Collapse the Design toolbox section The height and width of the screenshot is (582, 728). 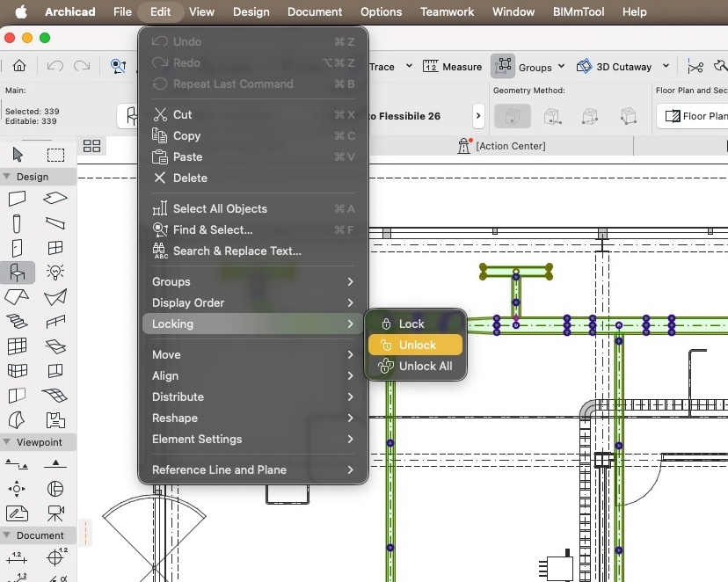tap(7, 177)
